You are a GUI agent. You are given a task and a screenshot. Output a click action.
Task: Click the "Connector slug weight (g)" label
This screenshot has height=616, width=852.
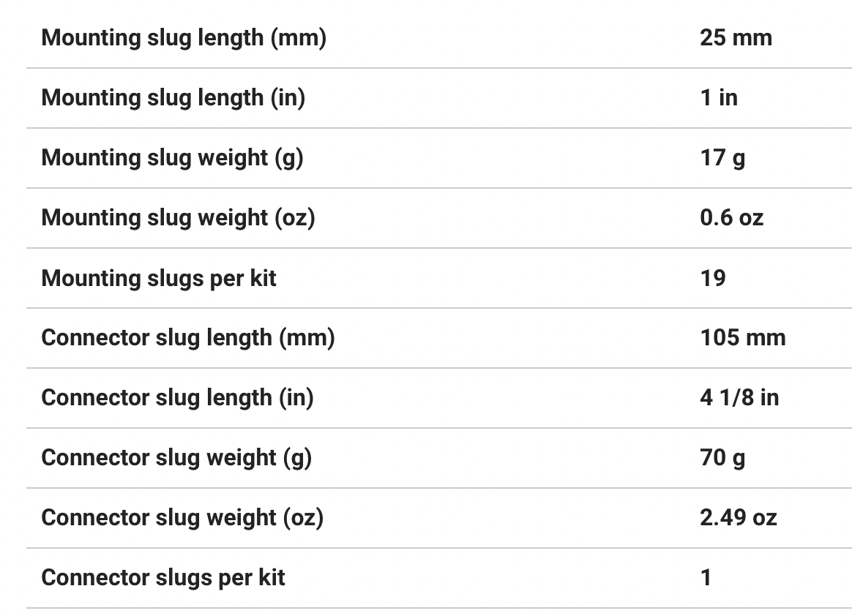point(176,457)
